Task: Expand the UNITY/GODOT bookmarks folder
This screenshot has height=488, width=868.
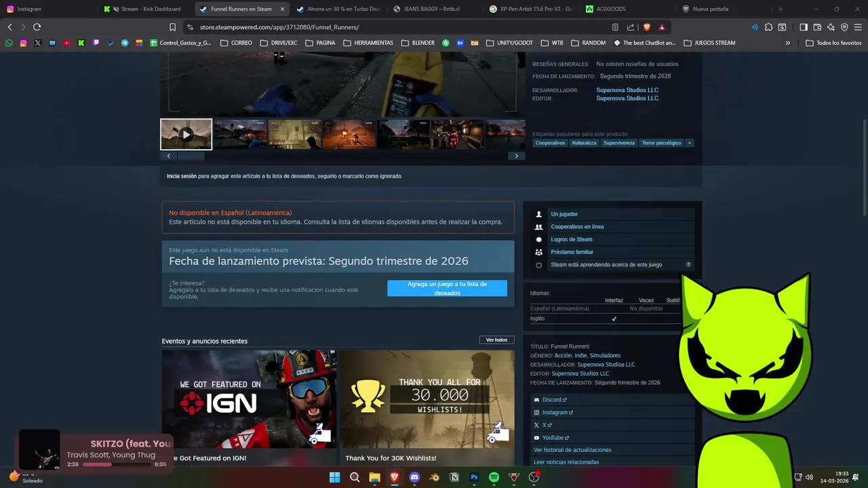Action: [x=509, y=43]
